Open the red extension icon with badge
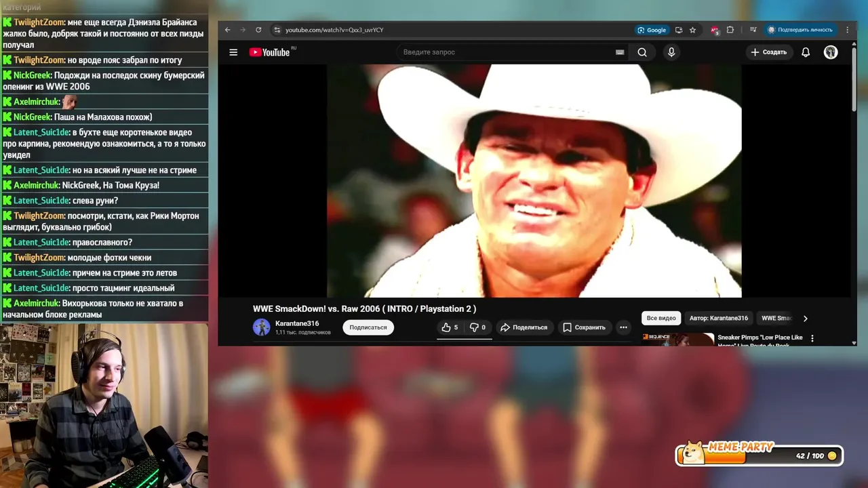This screenshot has width=868, height=488. (x=715, y=30)
